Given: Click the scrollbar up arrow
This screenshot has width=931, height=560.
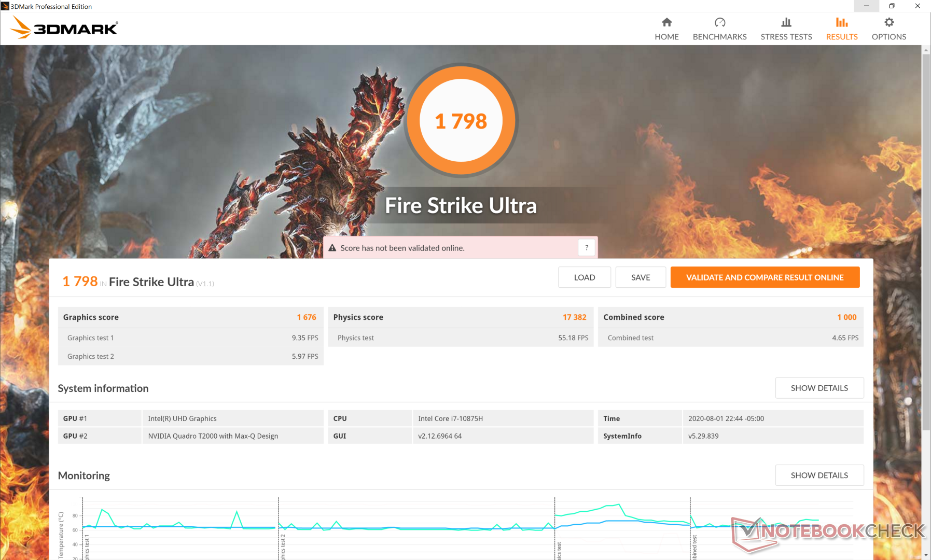Looking at the screenshot, I should click(926, 49).
